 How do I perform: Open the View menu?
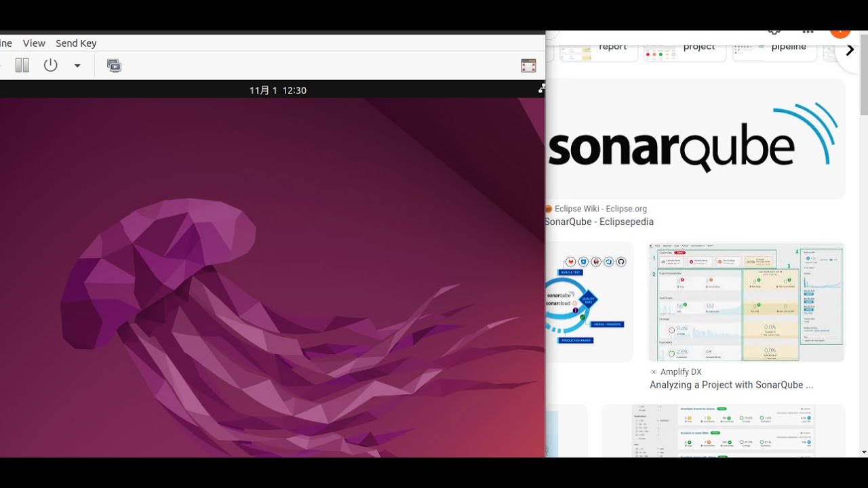tap(34, 43)
